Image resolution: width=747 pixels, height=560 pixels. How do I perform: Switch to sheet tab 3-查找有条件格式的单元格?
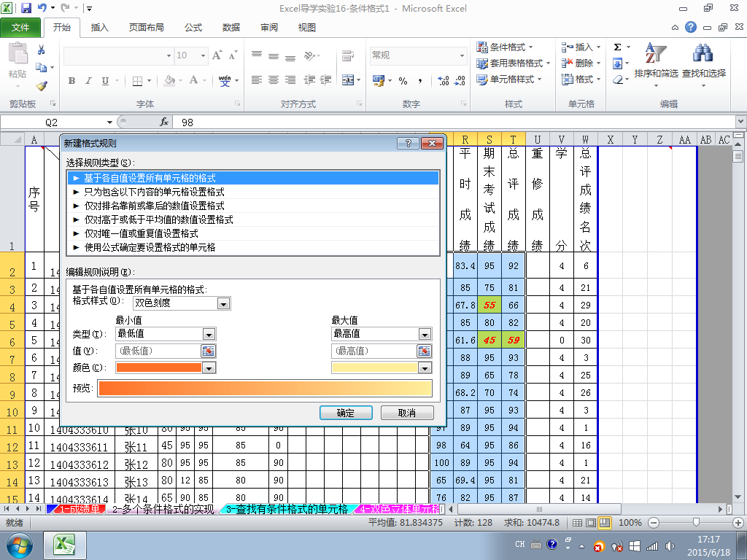click(x=287, y=509)
